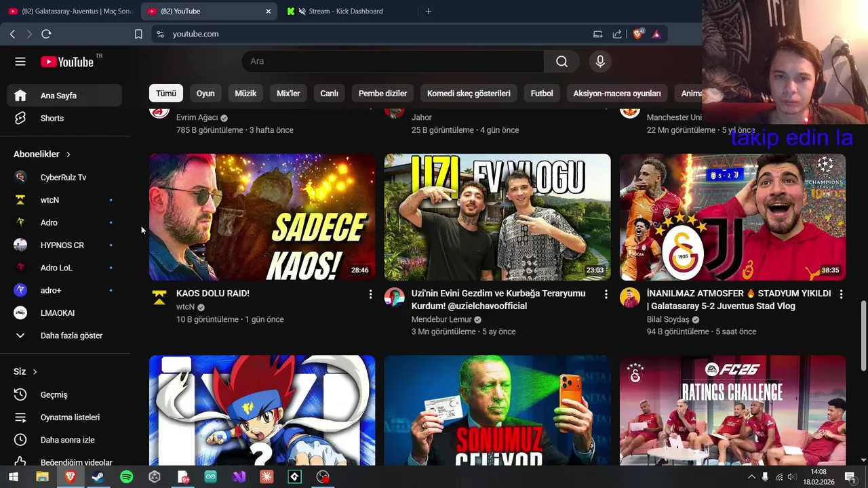
Task: Open İNANILMAZ ATMOSFER Galatasaray video title
Action: [x=738, y=300]
